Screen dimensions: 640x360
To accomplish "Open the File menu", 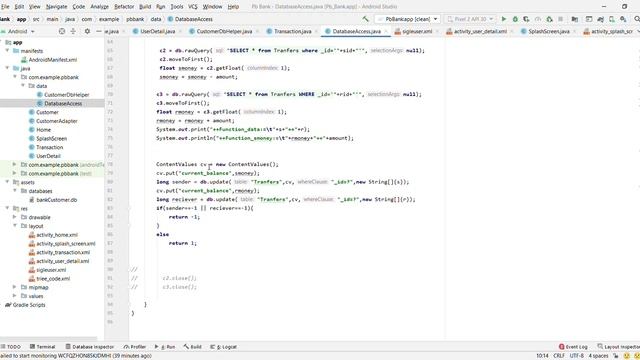I will coord(5,7).
